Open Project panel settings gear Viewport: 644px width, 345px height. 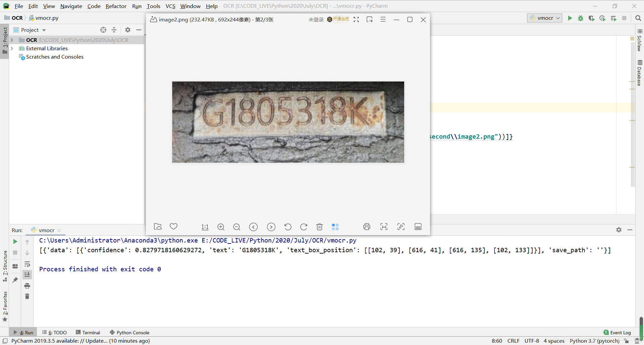[128, 30]
